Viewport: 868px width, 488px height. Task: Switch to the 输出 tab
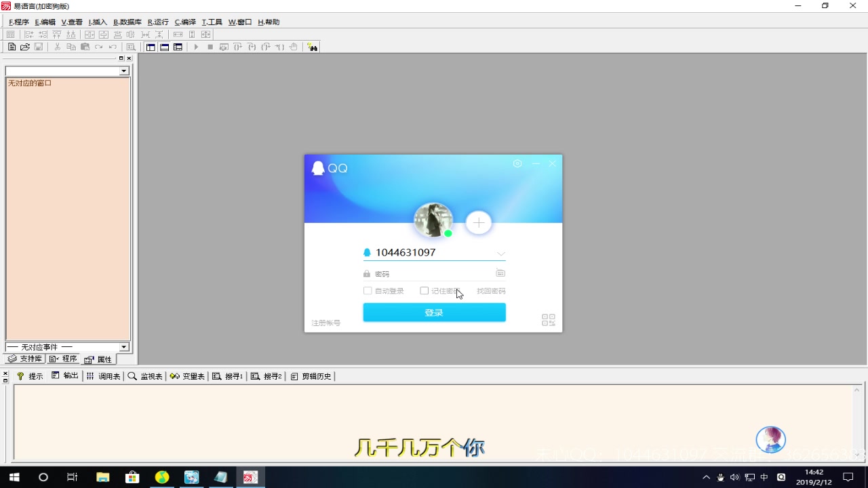click(65, 376)
